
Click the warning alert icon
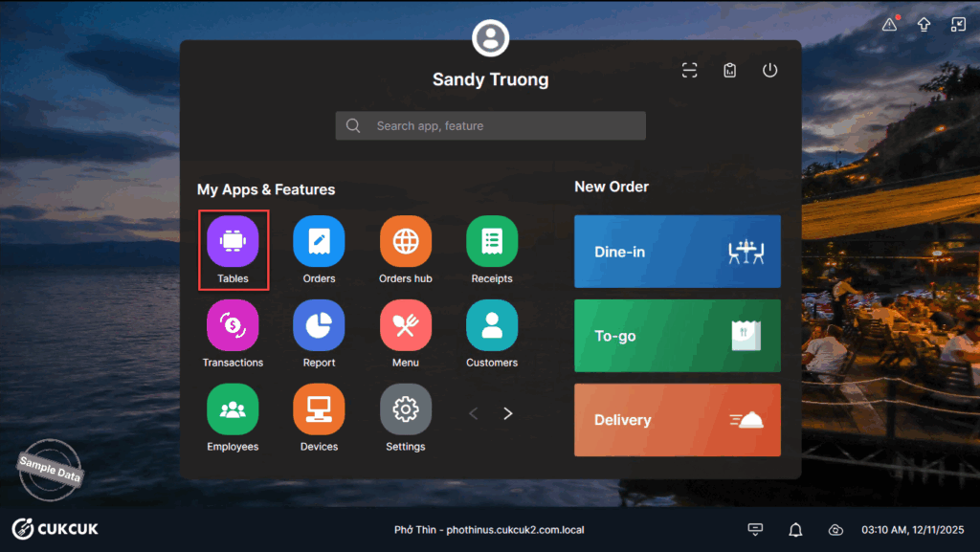pos(890,25)
